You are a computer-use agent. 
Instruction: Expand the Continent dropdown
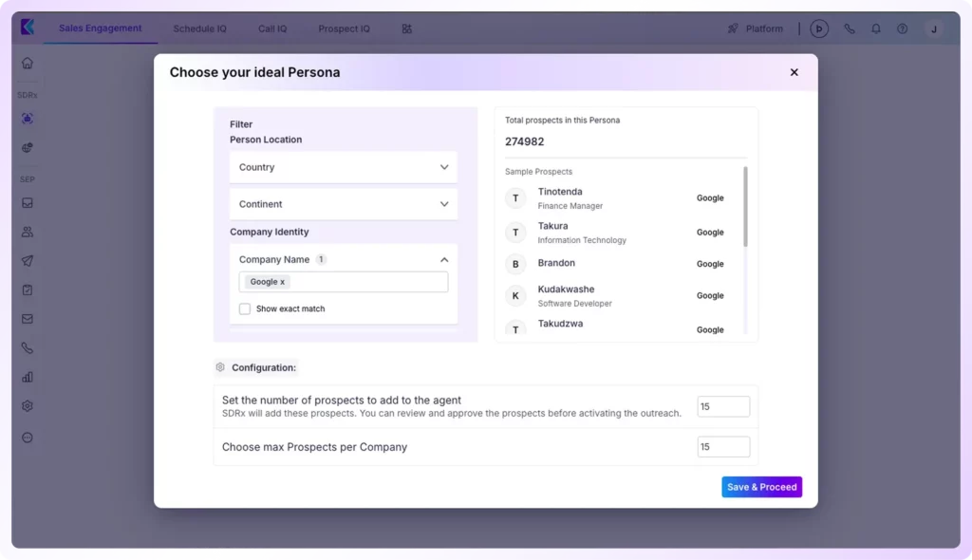click(x=344, y=204)
